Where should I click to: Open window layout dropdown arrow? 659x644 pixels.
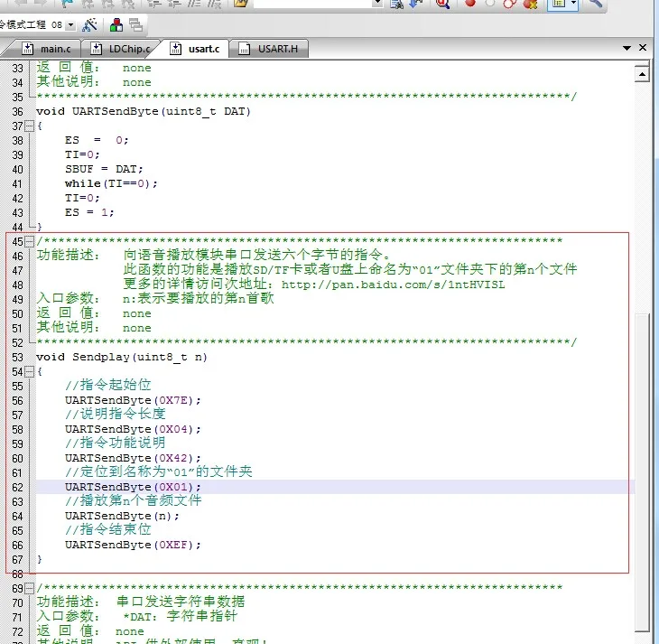tap(573, 4)
